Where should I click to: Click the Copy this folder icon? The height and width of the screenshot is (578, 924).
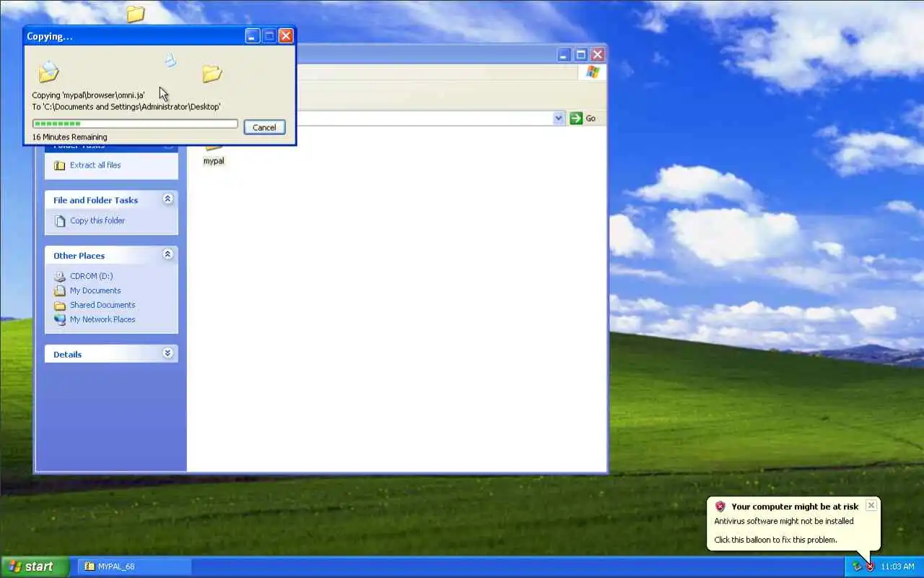[60, 221]
